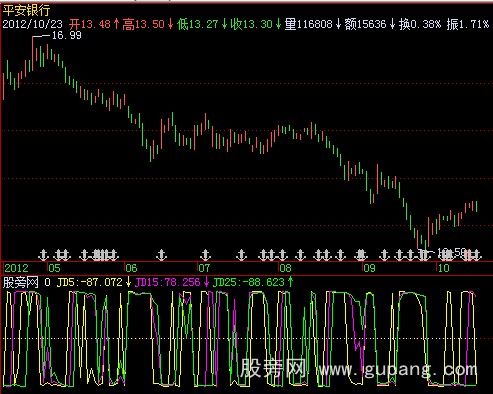Image resolution: width=493 pixels, height=394 pixels.
Task: Click the JD15:78.256 indicator value
Action: click(168, 282)
